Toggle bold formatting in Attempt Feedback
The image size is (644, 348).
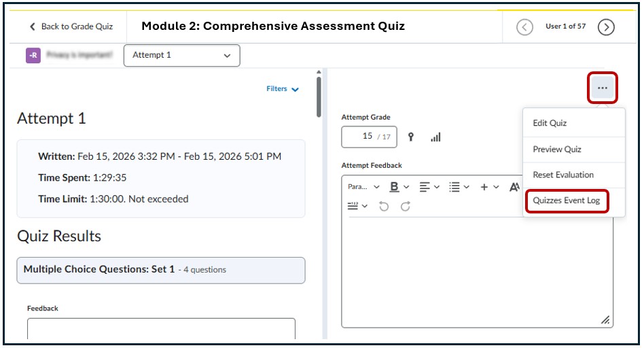[x=395, y=187]
